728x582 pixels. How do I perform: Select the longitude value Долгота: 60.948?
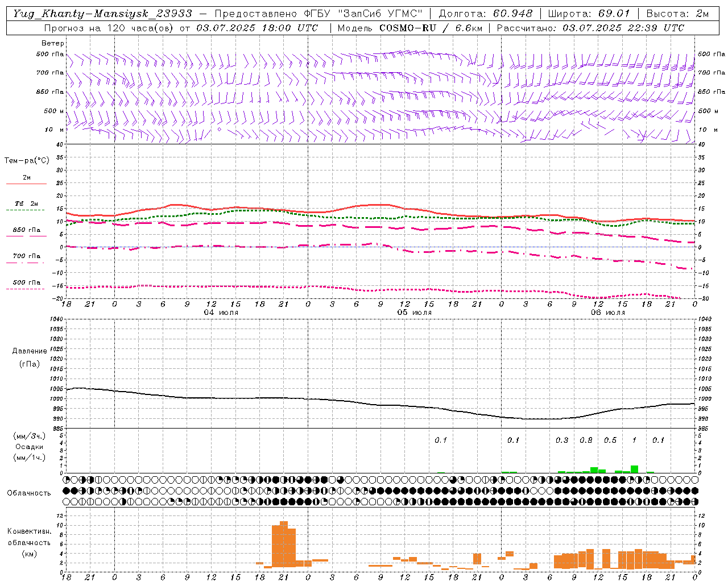click(x=486, y=14)
